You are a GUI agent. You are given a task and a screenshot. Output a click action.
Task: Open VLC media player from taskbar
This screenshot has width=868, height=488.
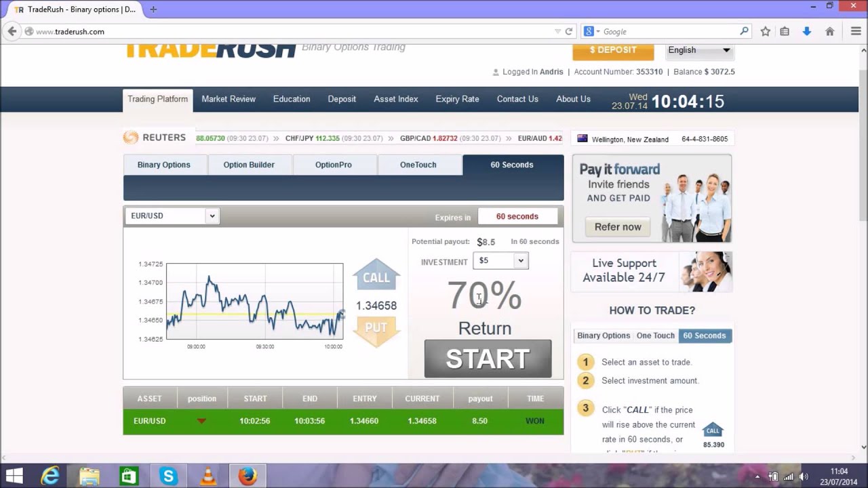[x=208, y=476]
